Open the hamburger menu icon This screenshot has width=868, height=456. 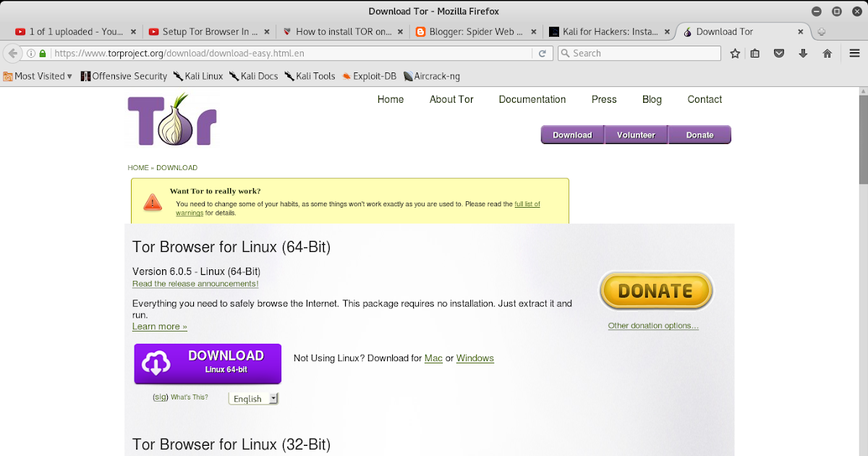coord(854,54)
